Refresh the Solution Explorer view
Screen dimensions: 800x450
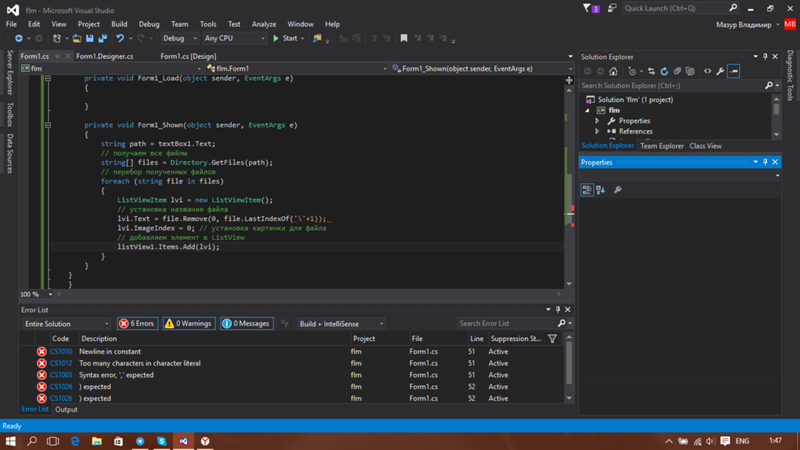(x=664, y=72)
